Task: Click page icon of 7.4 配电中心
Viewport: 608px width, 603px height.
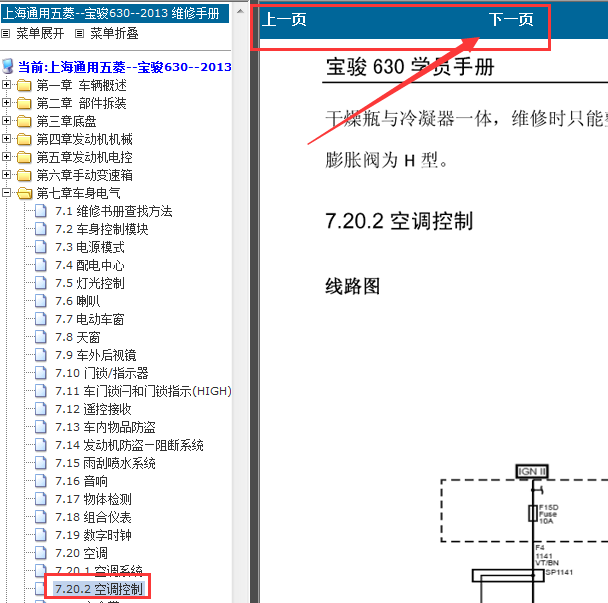Action: tap(41, 265)
